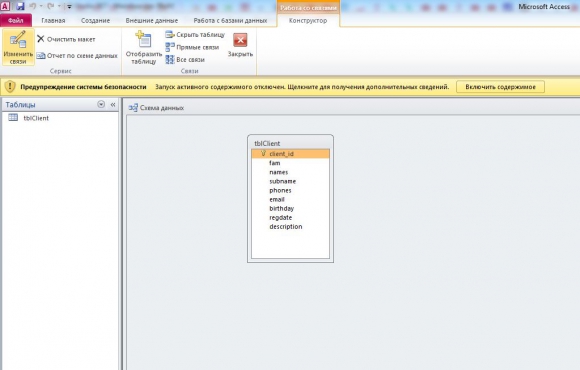Open the Файл tab

16,21
